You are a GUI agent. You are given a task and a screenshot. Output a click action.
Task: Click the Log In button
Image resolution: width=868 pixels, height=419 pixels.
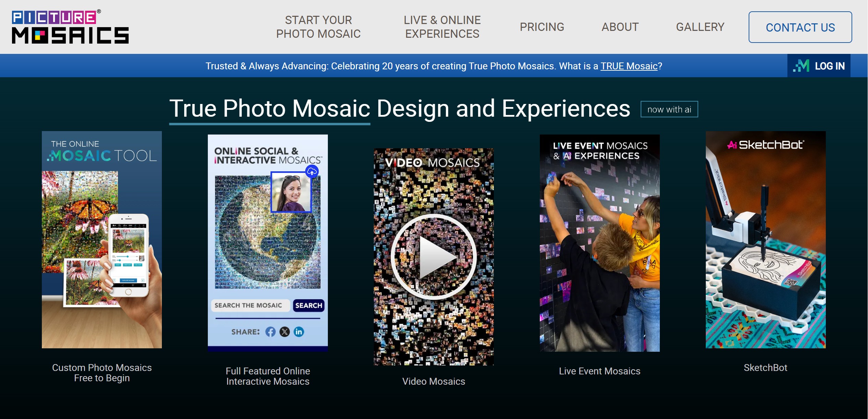click(x=829, y=66)
